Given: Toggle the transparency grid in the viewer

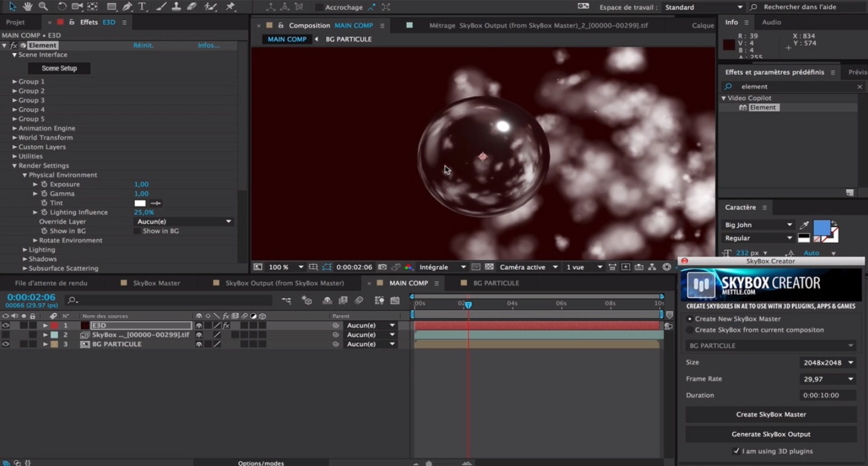Looking at the screenshot, I should 489,267.
